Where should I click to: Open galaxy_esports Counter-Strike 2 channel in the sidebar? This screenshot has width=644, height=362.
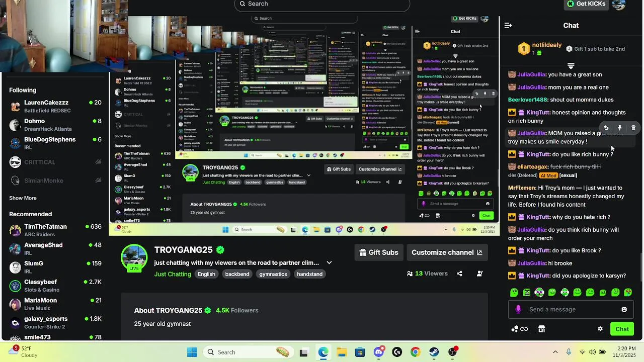click(55, 322)
